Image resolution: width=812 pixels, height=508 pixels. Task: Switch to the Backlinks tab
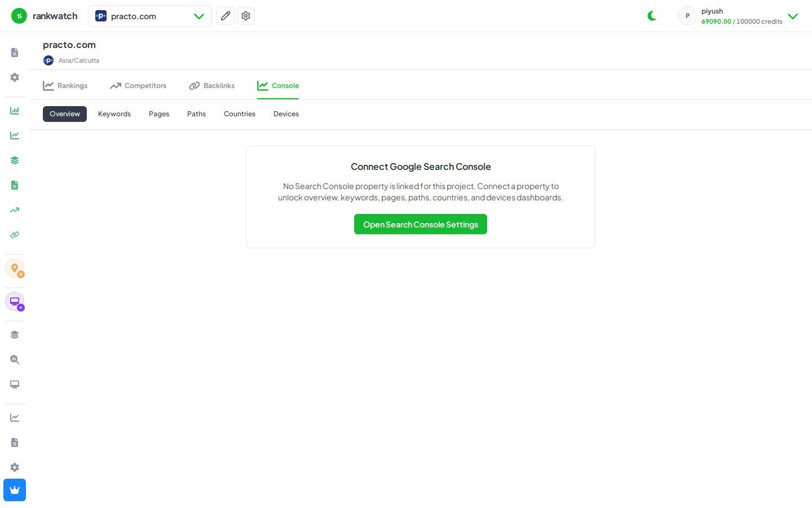[x=212, y=86]
